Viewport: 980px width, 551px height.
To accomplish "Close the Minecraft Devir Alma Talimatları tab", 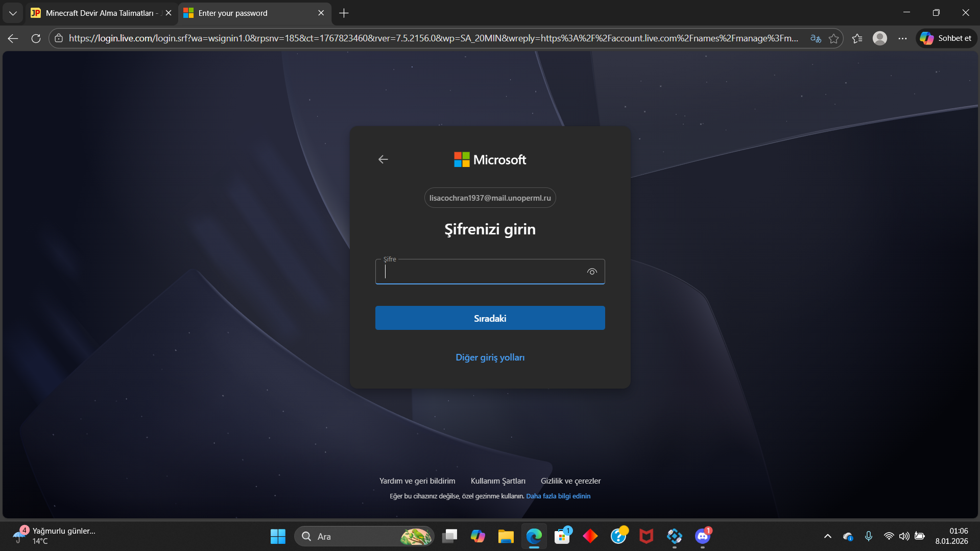I will [169, 13].
